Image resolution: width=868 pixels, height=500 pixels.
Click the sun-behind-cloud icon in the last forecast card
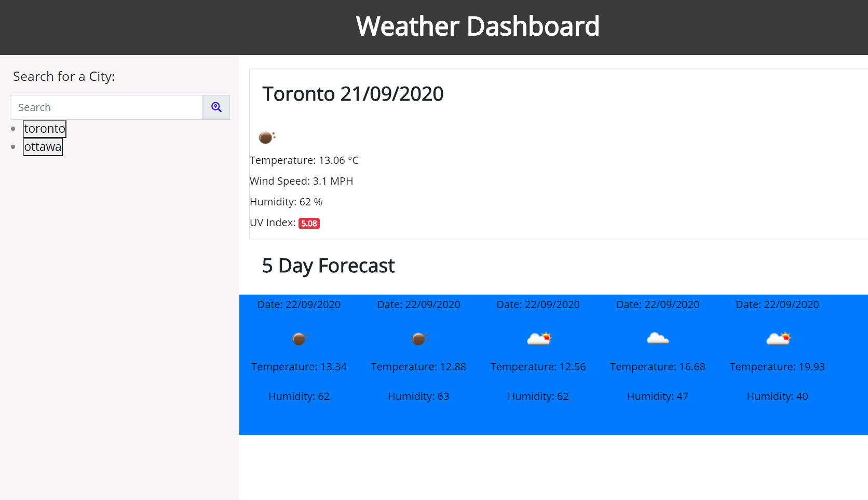(777, 339)
